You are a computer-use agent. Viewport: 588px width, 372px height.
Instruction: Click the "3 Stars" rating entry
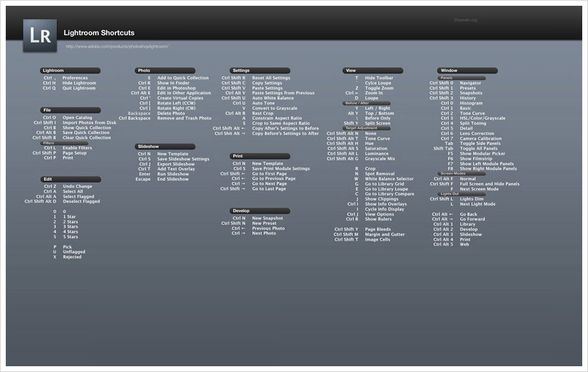coord(70,227)
